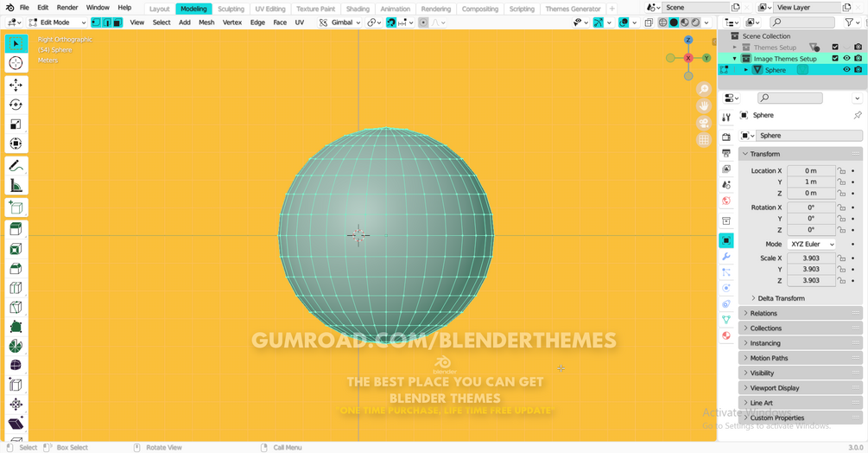Select the Edge Slide tool
The image size is (868, 453).
click(16, 385)
